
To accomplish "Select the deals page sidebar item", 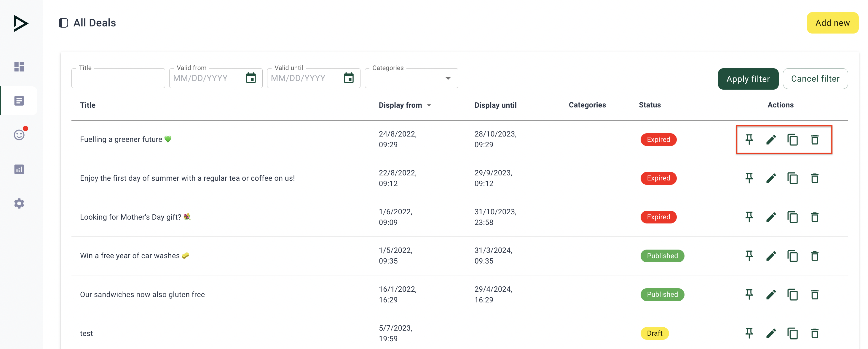I will tap(19, 101).
